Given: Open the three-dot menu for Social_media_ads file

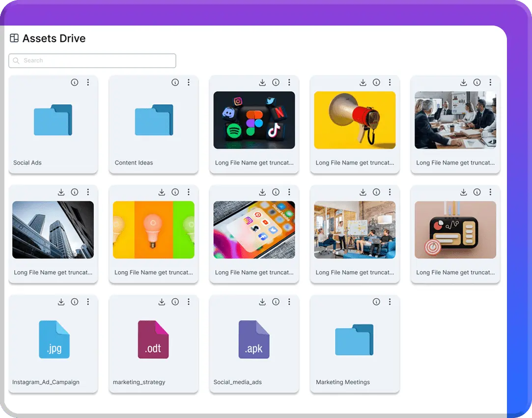Looking at the screenshot, I should click(289, 302).
